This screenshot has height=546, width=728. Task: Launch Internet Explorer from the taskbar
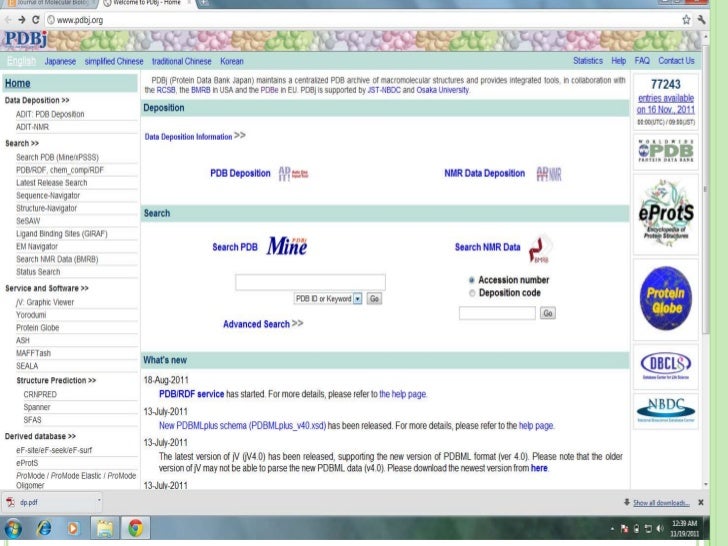coord(44,528)
